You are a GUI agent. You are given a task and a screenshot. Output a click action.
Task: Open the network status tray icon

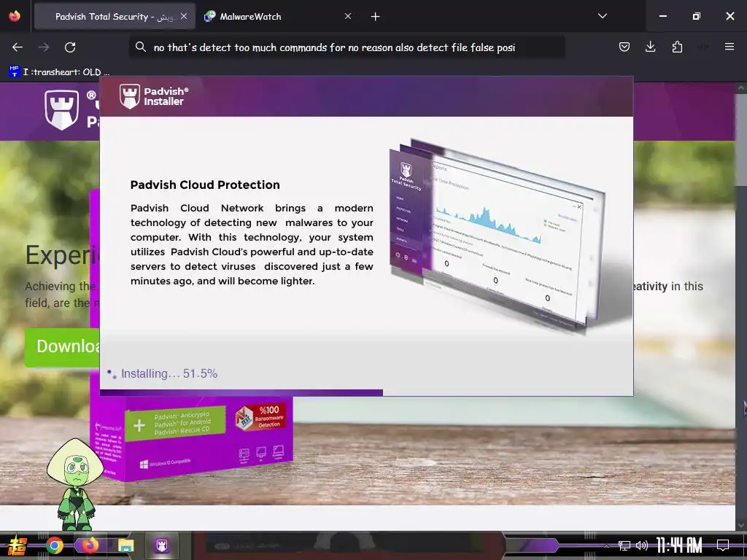coord(624,545)
